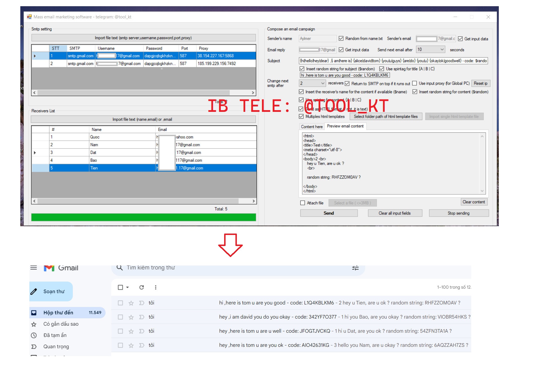Click Stop sending button
The height and width of the screenshot is (392, 542).
[458, 213]
